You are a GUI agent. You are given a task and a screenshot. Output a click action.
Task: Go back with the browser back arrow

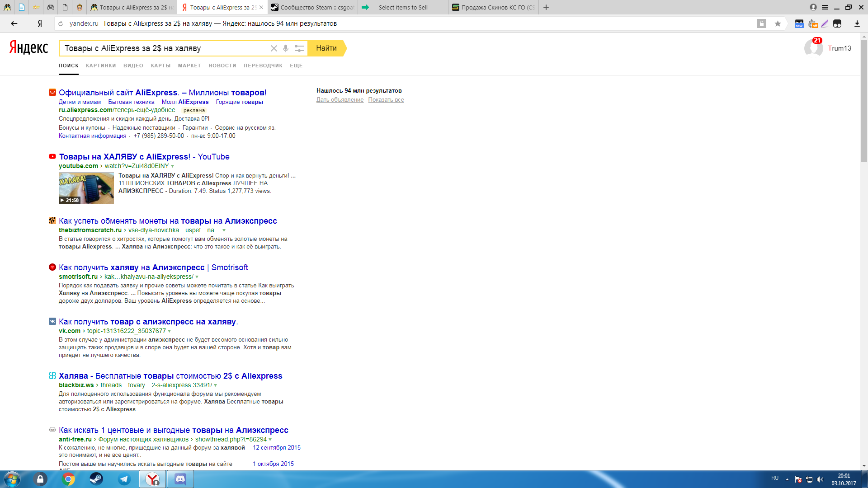click(14, 23)
